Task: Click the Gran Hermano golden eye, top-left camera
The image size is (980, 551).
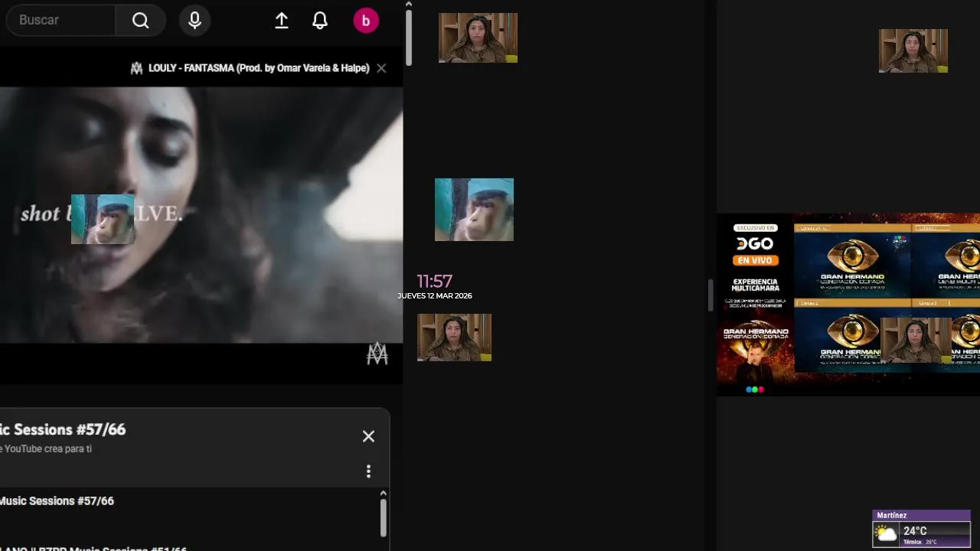Action: point(852,256)
